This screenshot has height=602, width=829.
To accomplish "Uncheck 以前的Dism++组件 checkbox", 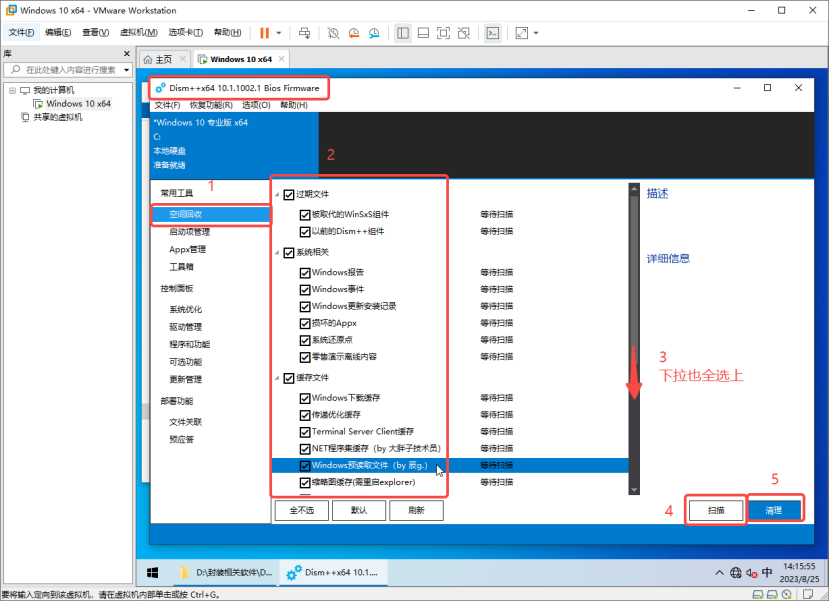I will [x=305, y=231].
